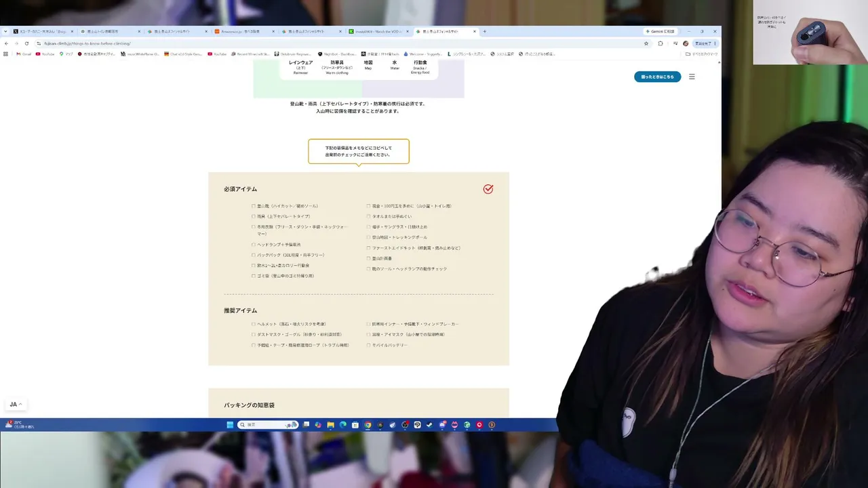868x488 pixels.
Task: Click the blue 困ったときはこちら button
Action: 657,77
